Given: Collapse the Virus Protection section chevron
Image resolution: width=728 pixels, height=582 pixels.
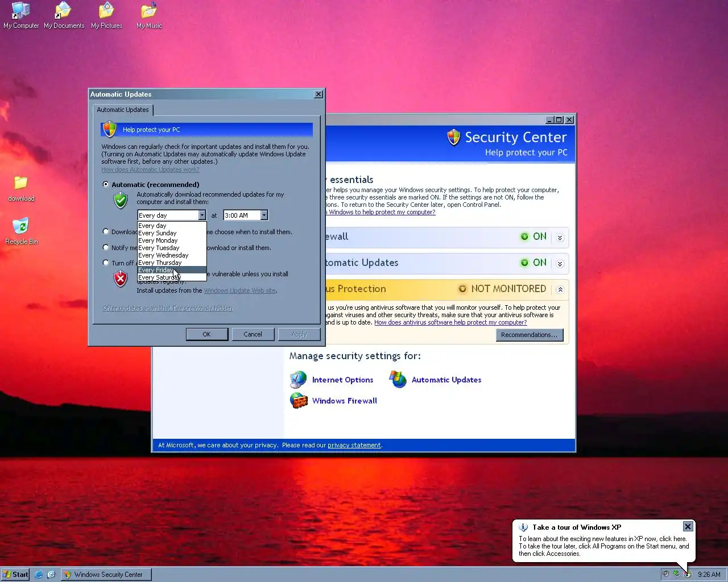Looking at the screenshot, I should [560, 290].
